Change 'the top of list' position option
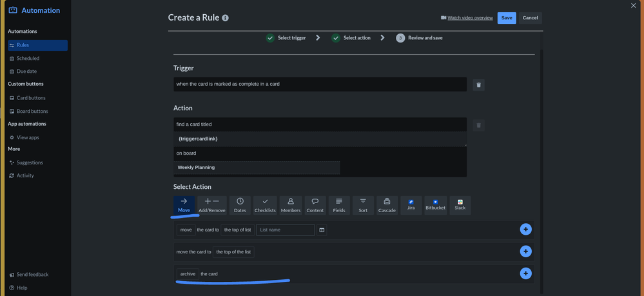This screenshot has width=644, height=296. click(x=237, y=230)
